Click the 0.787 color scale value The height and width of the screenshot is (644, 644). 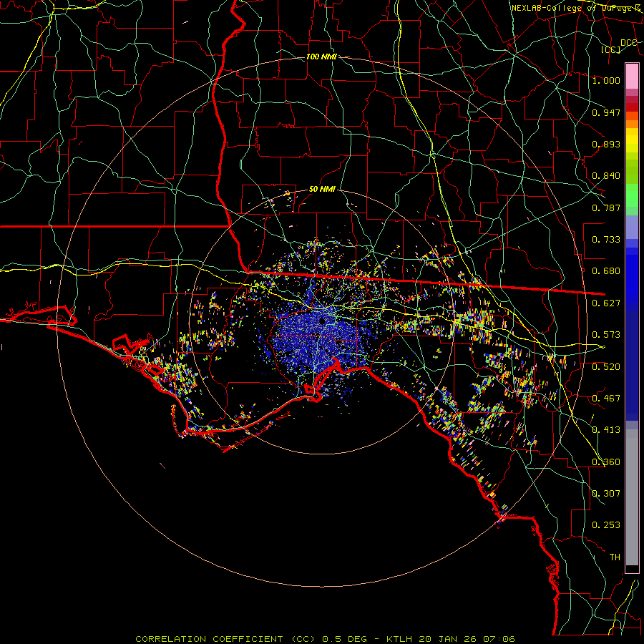pos(606,208)
